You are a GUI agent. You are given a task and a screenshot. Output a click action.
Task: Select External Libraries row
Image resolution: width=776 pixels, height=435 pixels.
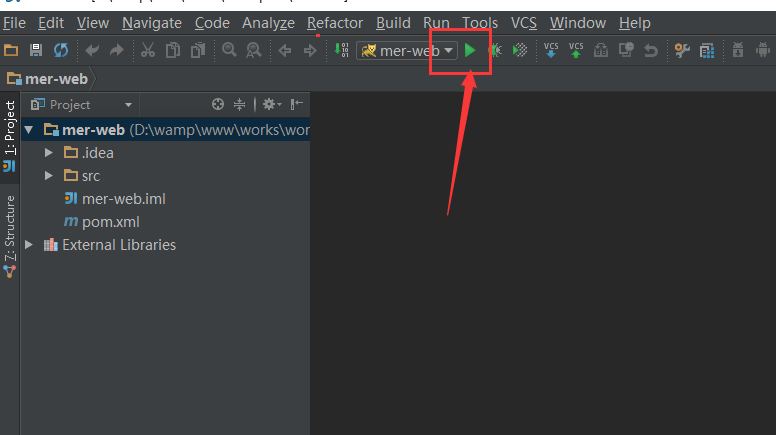165,245
